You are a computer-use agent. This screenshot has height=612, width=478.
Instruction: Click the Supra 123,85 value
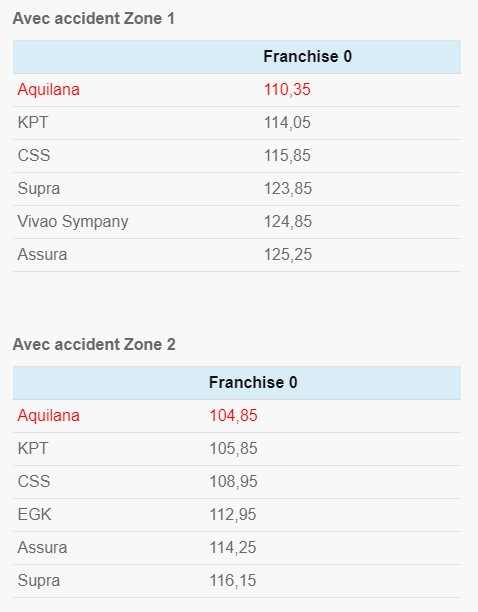click(288, 189)
